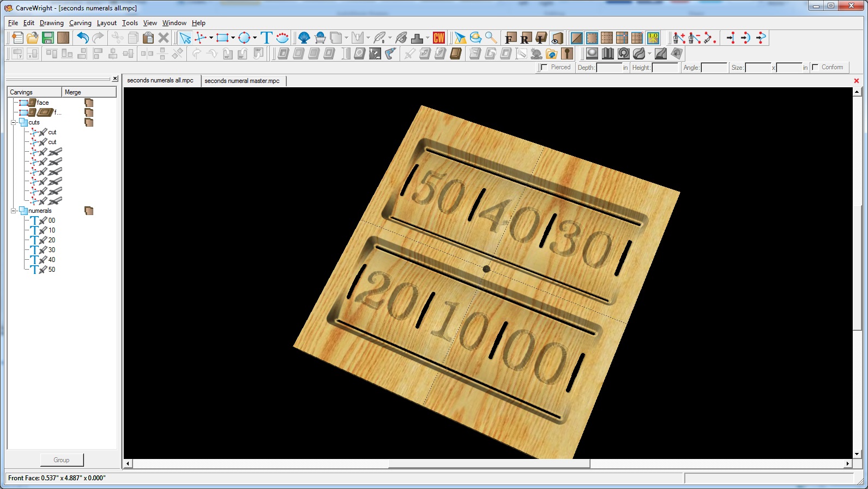Open a project with the folder icon
Image resolution: width=868 pixels, height=489 pixels.
click(33, 38)
